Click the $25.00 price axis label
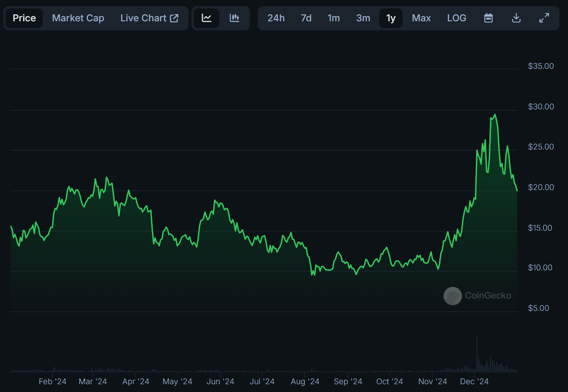 541,147
